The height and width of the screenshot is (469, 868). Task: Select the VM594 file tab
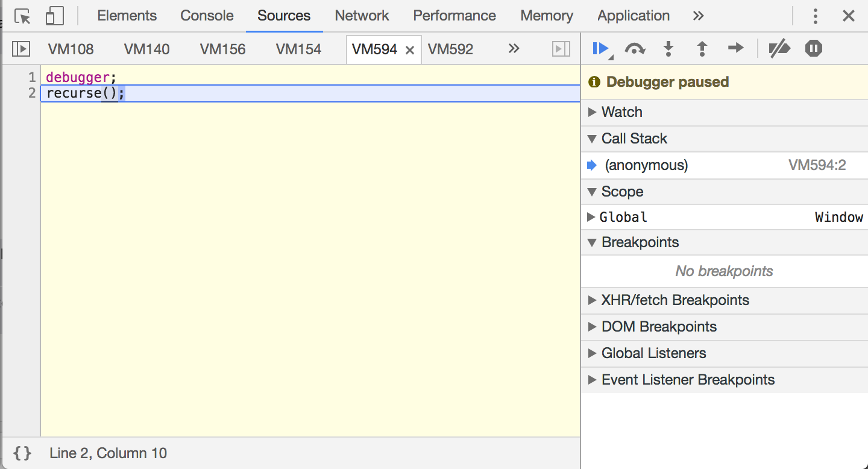[x=374, y=49]
